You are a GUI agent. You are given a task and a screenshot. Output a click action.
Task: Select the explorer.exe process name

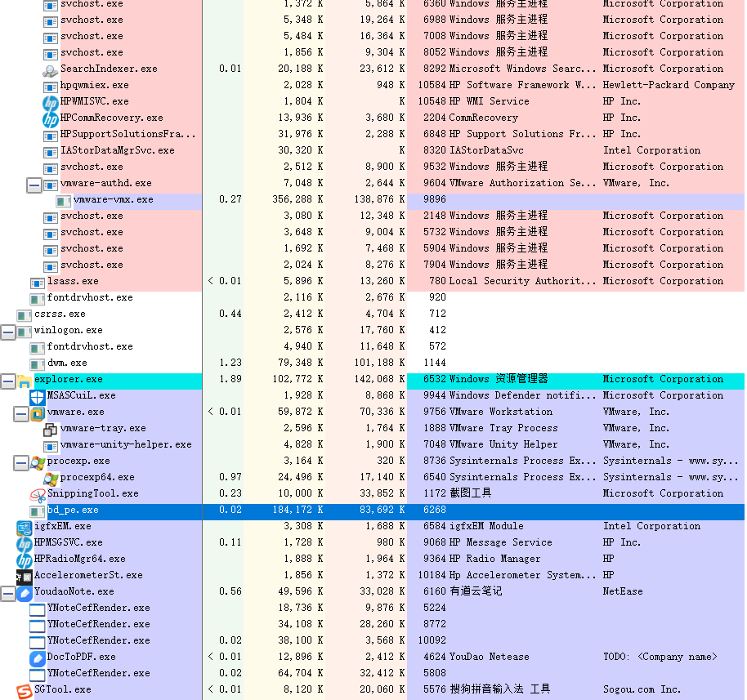(x=68, y=380)
